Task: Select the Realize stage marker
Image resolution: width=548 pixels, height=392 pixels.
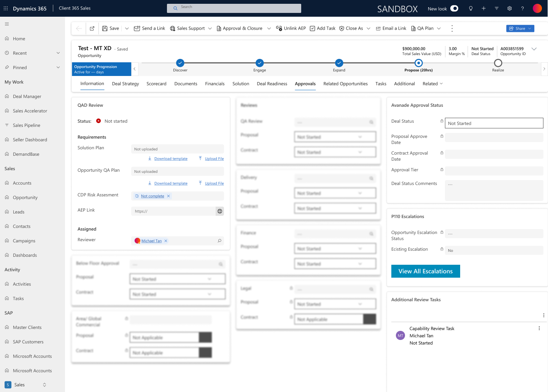Action: point(498,63)
